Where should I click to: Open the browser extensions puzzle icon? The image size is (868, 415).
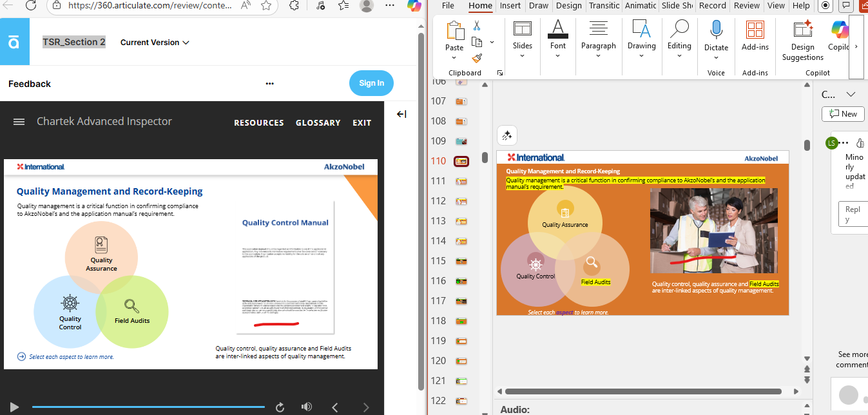pyautogui.click(x=294, y=5)
